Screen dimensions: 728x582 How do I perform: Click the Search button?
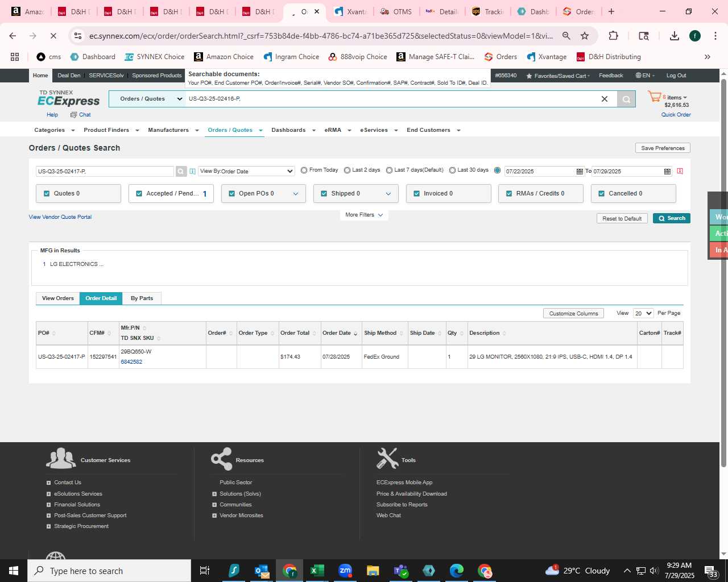coord(672,218)
